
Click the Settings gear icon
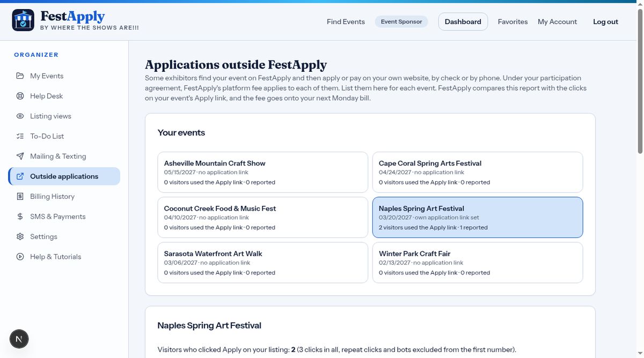click(x=20, y=237)
